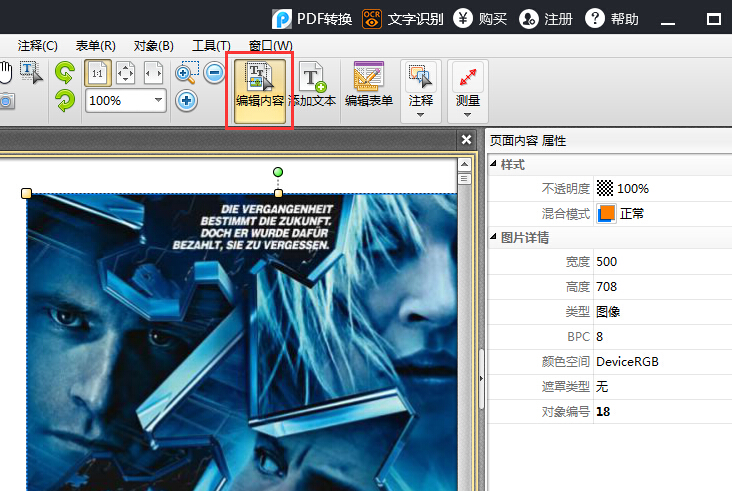This screenshot has width=732, height=491.
Task: Click the opacity checker pattern swatch
Action: pos(605,188)
